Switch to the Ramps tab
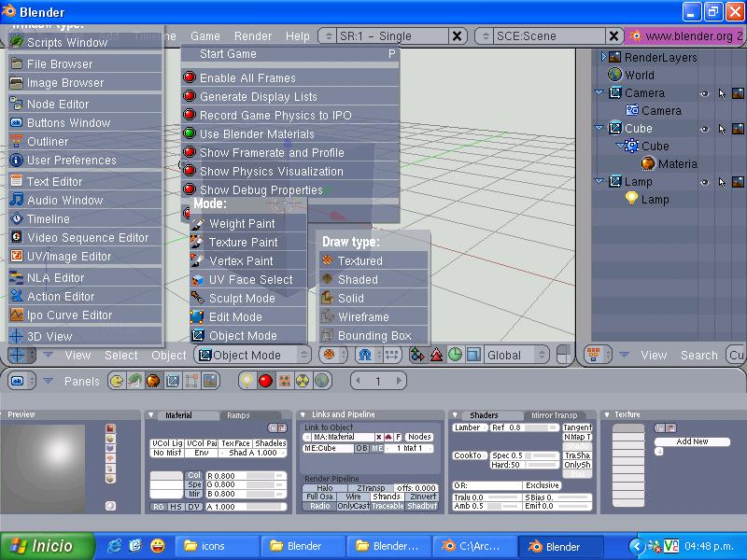747x560 pixels. (x=238, y=415)
